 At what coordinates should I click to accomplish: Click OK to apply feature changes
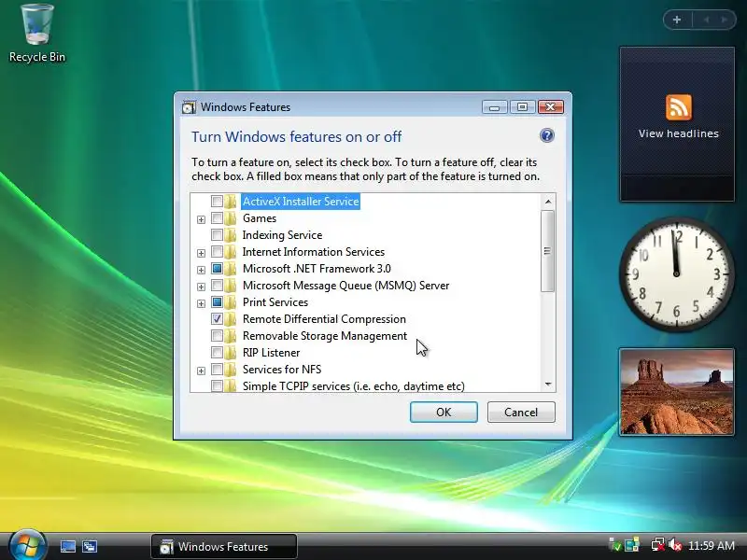point(444,412)
